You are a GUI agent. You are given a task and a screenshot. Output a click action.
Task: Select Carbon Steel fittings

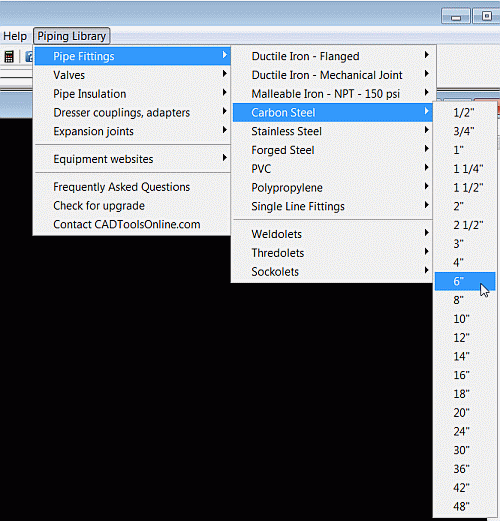point(332,112)
